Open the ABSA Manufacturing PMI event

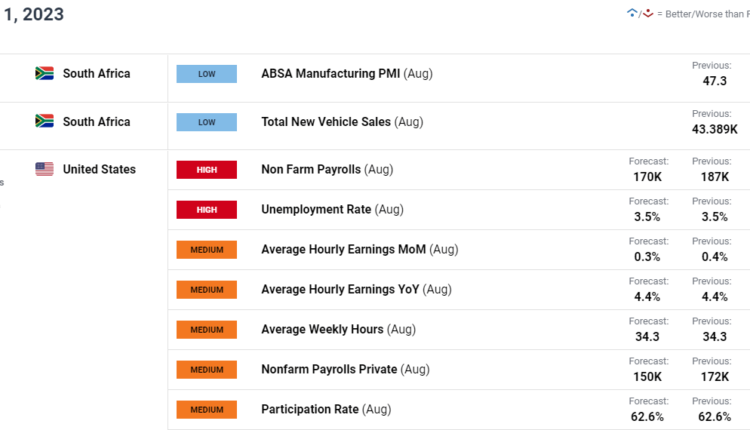[330, 74]
